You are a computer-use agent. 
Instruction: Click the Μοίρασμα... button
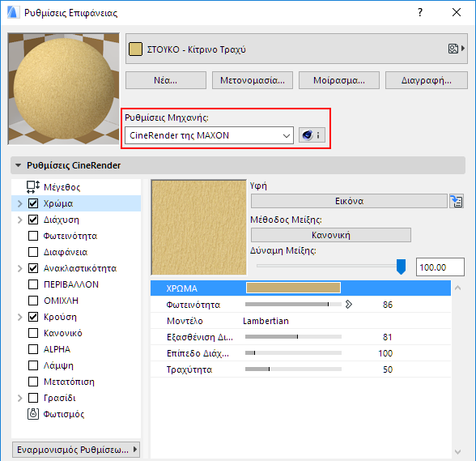[x=339, y=80]
